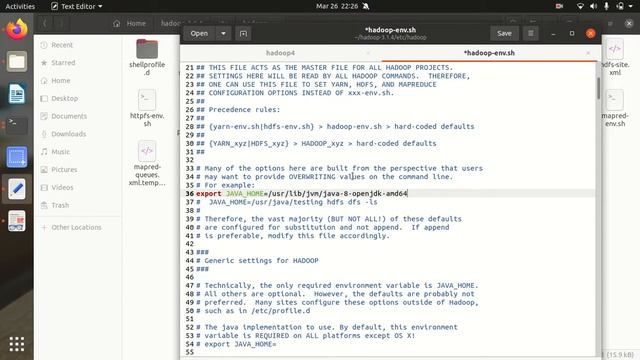
Task: Open the system power menu
Action: [x=624, y=6]
